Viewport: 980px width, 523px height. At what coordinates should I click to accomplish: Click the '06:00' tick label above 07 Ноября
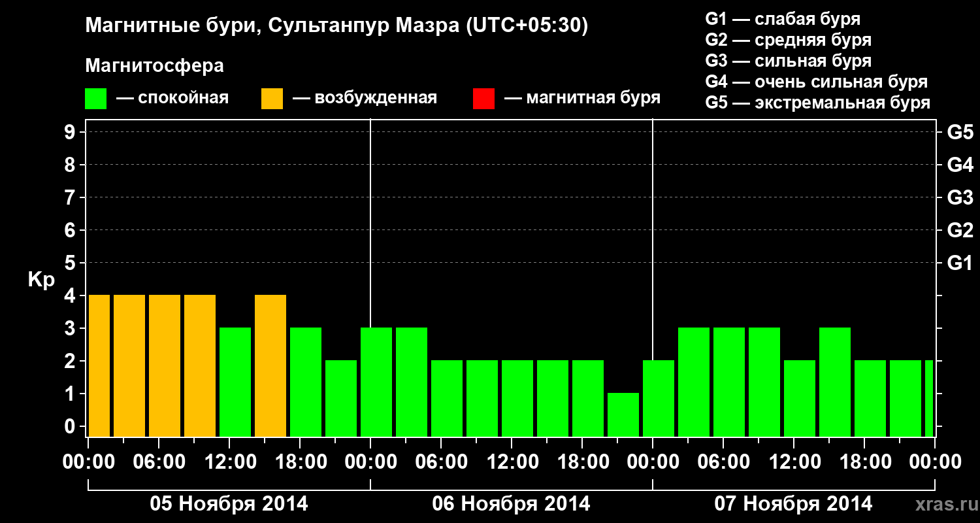click(723, 462)
